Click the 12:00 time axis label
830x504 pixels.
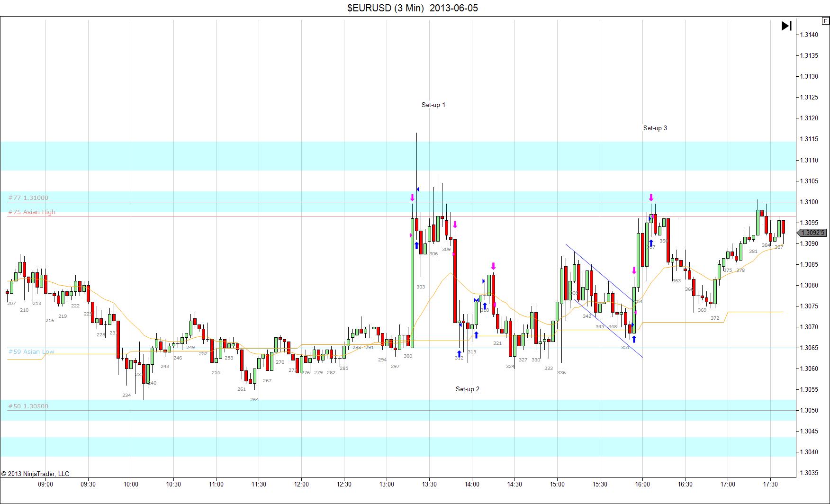click(301, 484)
